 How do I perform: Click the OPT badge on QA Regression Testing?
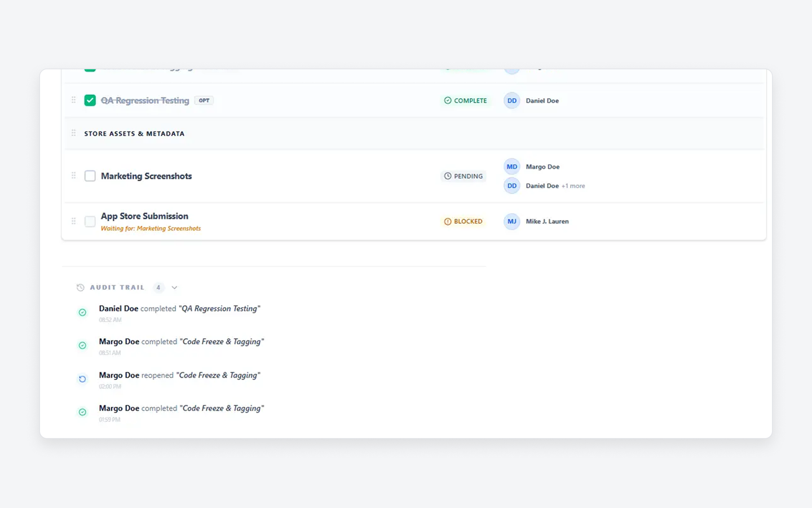[x=204, y=100]
